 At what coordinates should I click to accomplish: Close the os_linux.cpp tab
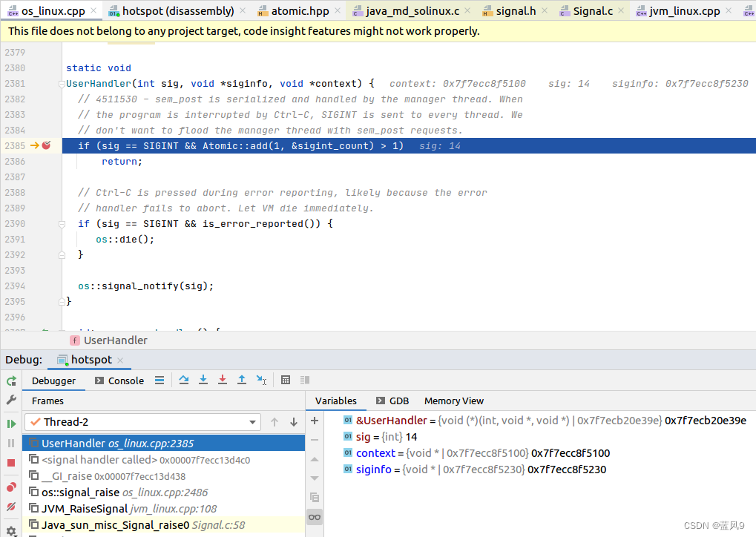click(x=93, y=10)
